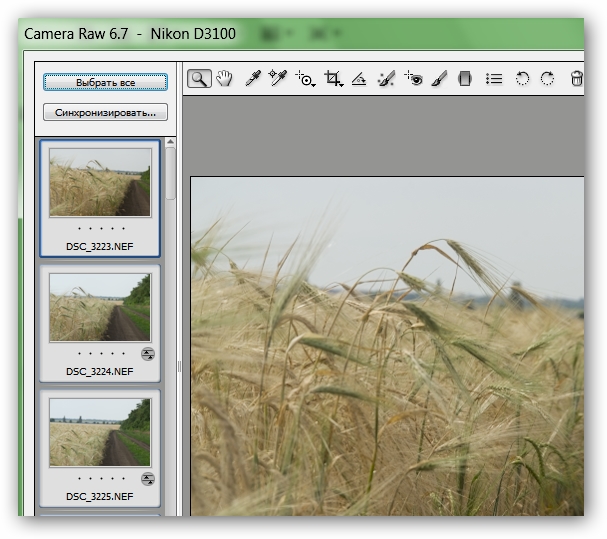Click the Camera Raw 6.7 title text
The height and width of the screenshot is (539, 607).
coord(76,34)
